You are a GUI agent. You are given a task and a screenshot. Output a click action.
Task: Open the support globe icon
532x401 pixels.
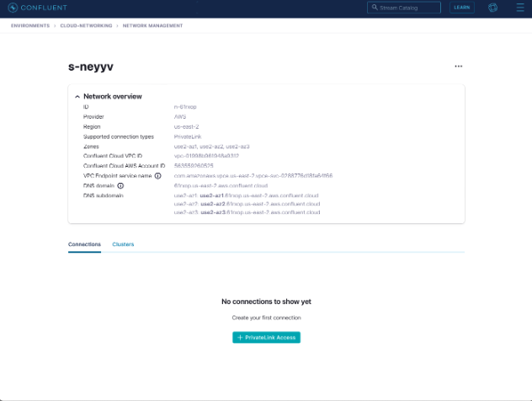(x=492, y=8)
